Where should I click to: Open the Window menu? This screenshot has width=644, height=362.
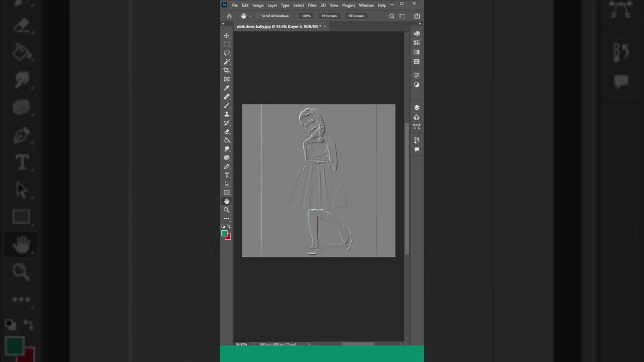[366, 6]
